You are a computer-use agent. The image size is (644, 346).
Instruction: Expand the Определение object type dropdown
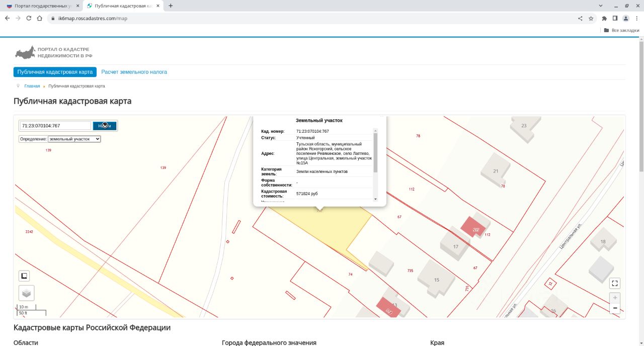(74, 139)
